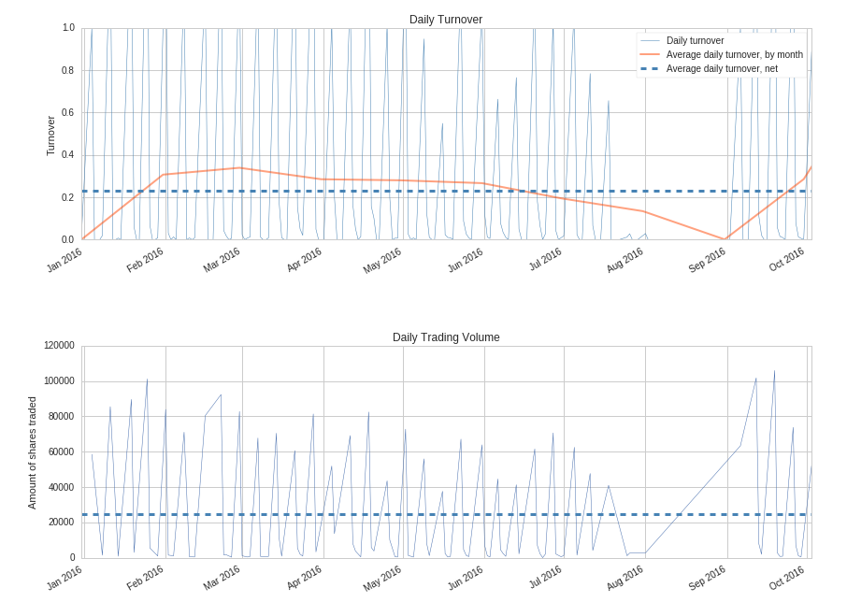Click 'Mar 2016' under the Daily Turnover chart

click(x=222, y=260)
